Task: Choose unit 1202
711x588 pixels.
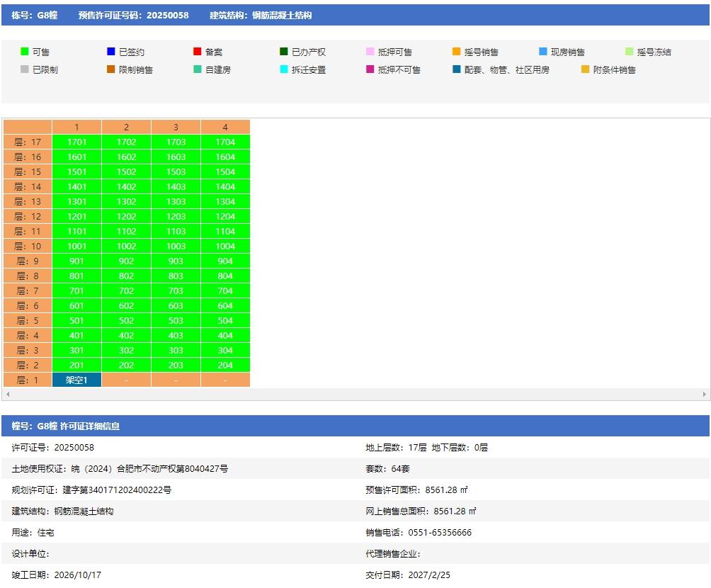Action: 126,216
